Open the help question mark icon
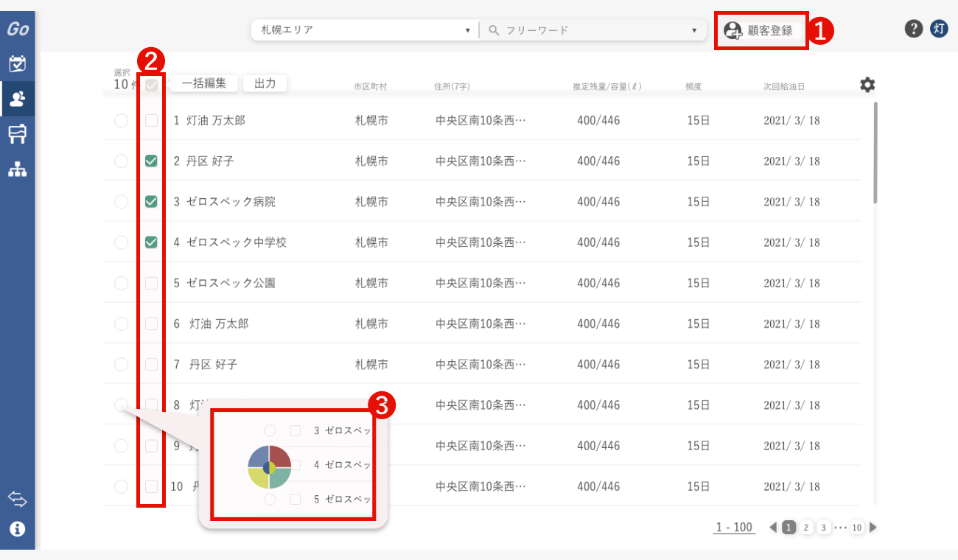958x560 pixels. coord(913,29)
